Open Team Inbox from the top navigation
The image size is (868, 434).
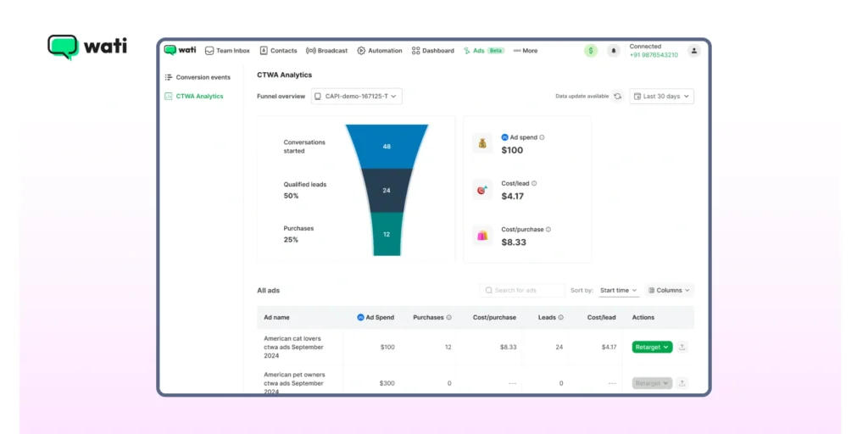pos(227,50)
